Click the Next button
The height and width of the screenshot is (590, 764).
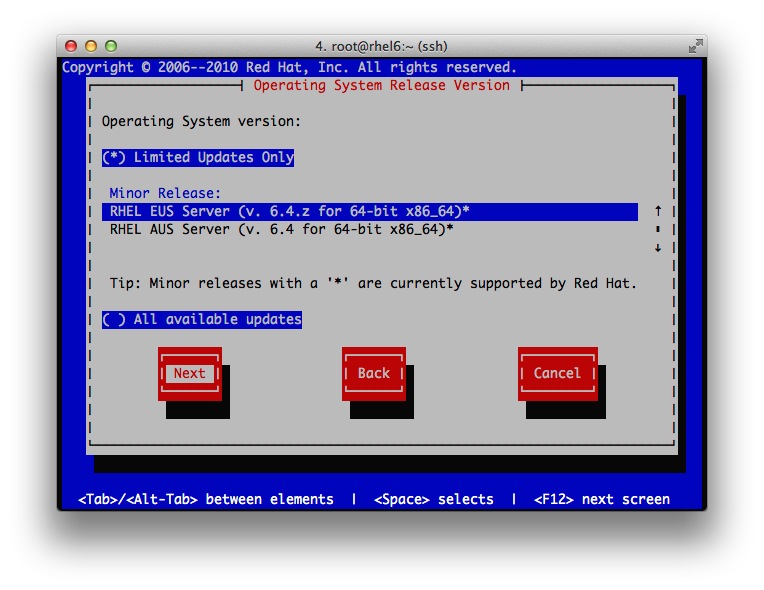point(190,374)
